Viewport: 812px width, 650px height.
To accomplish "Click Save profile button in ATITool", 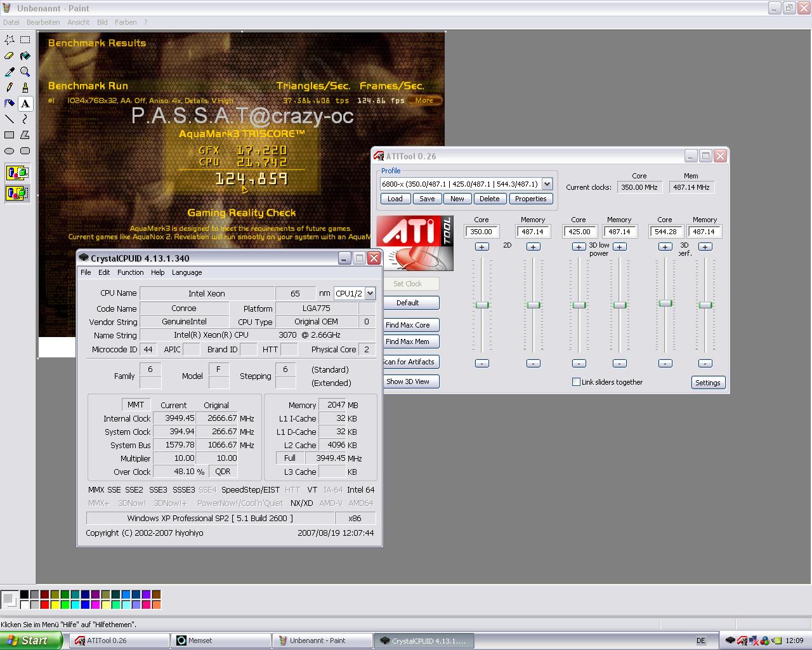I will click(428, 199).
